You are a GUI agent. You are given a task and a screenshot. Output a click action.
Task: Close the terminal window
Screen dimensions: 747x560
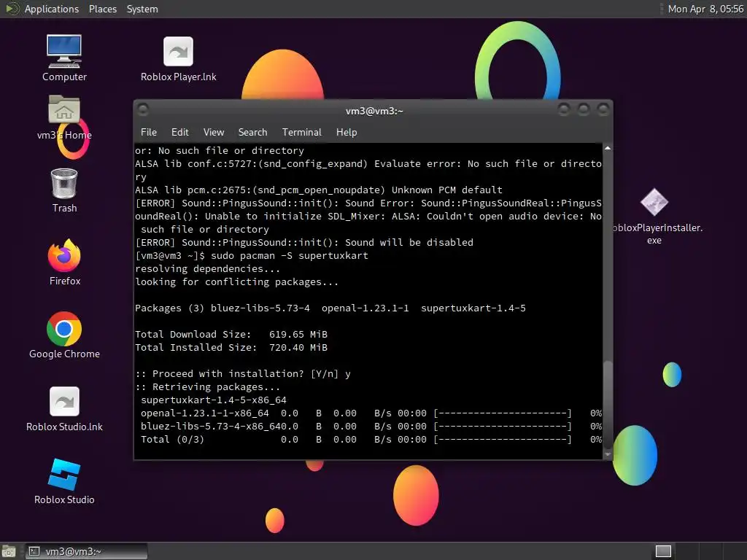(603, 110)
